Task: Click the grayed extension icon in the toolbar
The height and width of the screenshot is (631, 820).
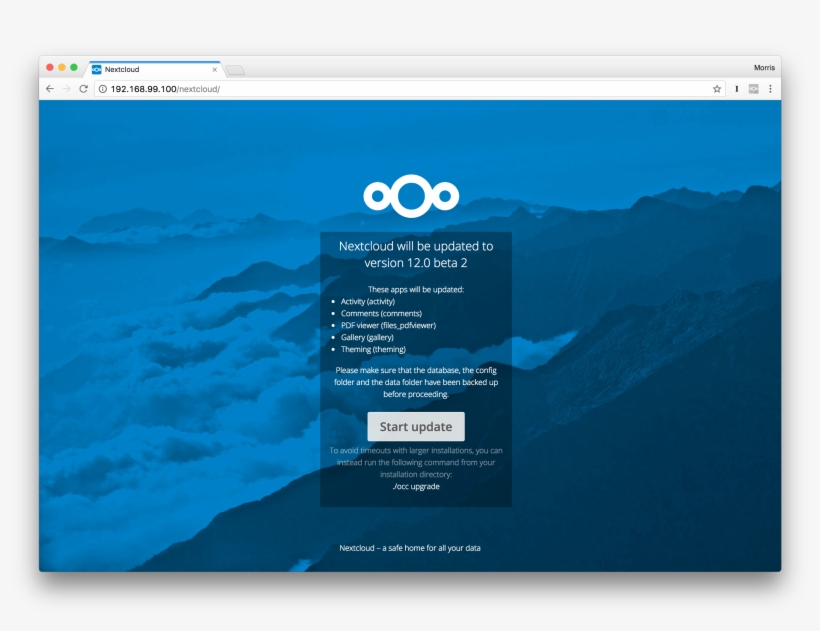Action: [x=752, y=88]
